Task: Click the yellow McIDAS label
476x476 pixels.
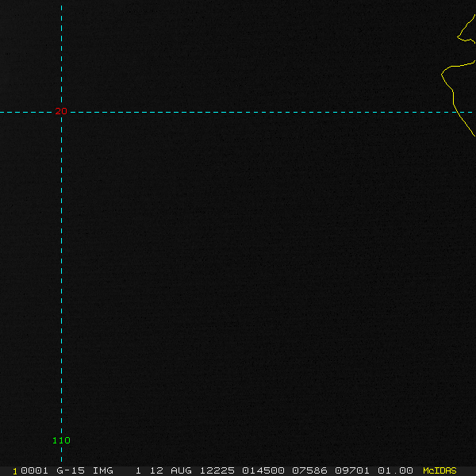Action: click(x=440, y=470)
